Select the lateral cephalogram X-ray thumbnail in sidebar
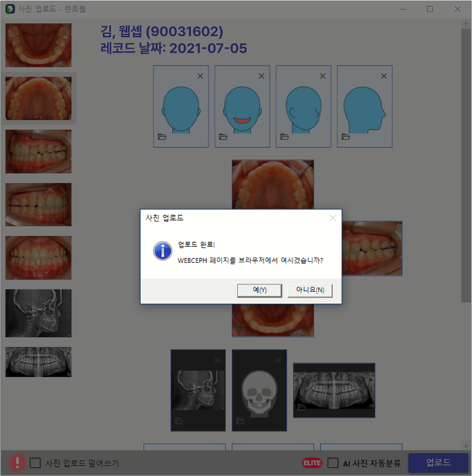The height and width of the screenshot is (476, 472). tap(38, 314)
